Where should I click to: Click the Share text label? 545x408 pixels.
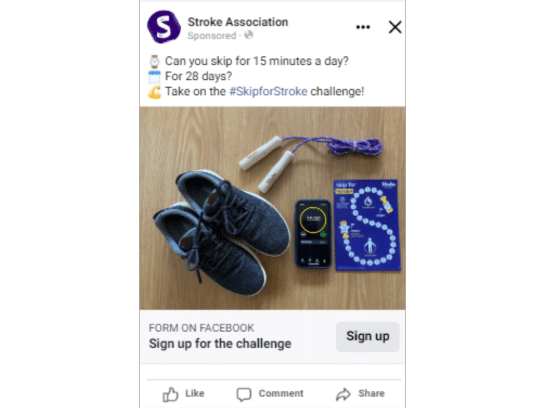[372, 393]
